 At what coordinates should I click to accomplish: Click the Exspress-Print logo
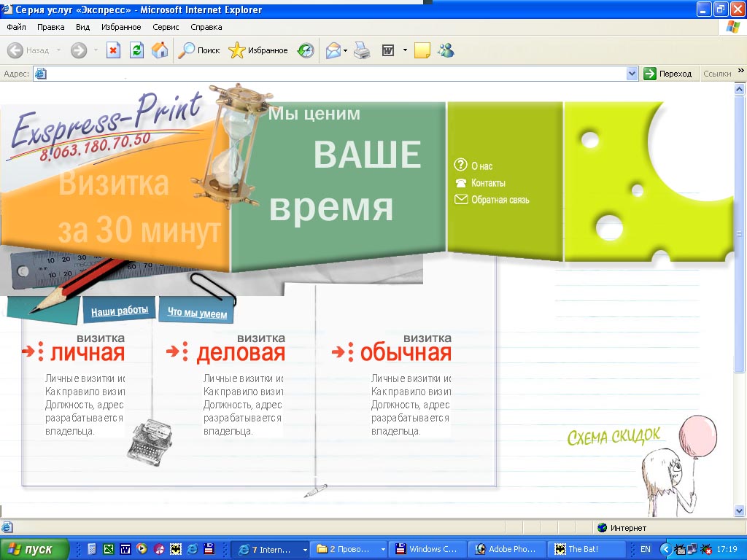coord(107,126)
